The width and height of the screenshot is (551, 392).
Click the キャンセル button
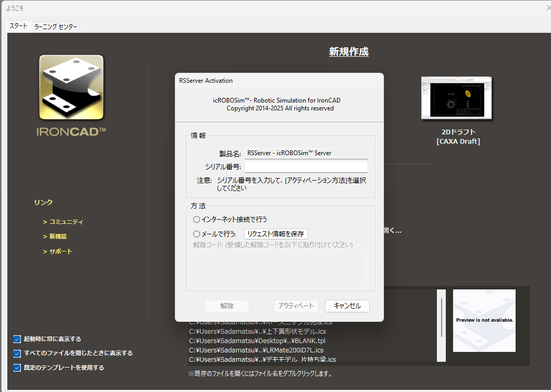pos(347,306)
